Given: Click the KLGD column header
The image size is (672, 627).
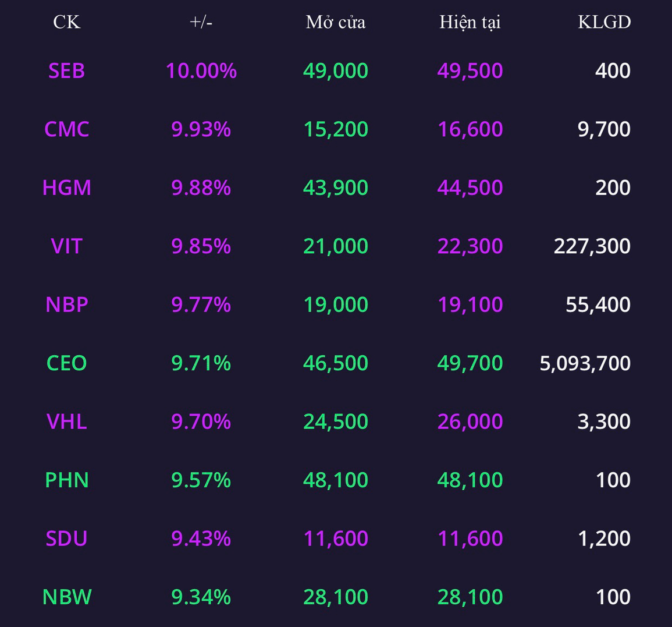Looking at the screenshot, I should (x=605, y=22).
